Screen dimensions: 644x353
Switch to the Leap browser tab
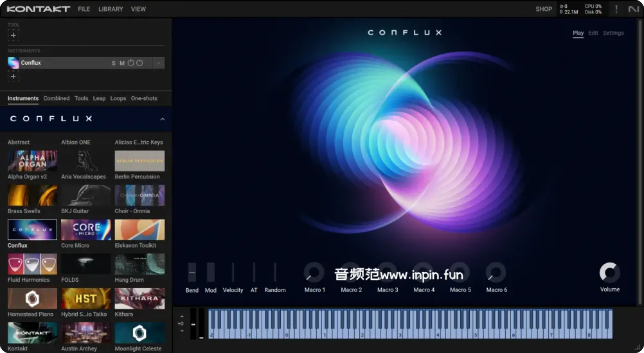coord(99,98)
